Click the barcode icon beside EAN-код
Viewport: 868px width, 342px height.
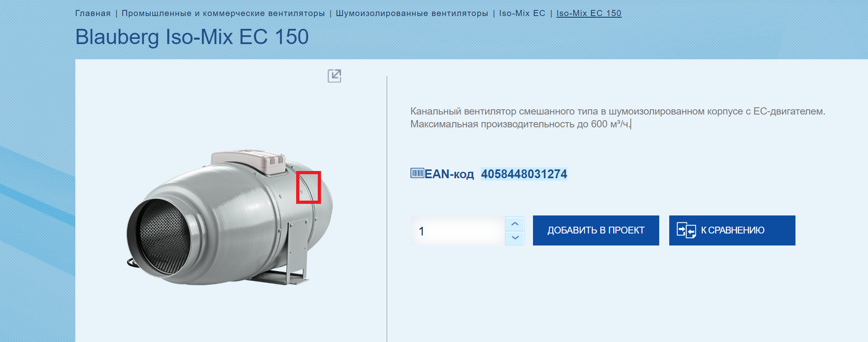click(417, 173)
